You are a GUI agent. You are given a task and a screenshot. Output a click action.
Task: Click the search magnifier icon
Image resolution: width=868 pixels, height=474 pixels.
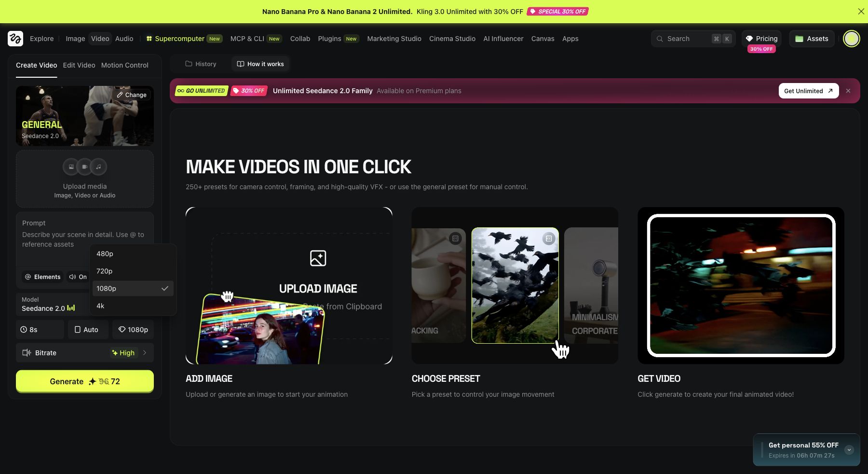tap(660, 39)
